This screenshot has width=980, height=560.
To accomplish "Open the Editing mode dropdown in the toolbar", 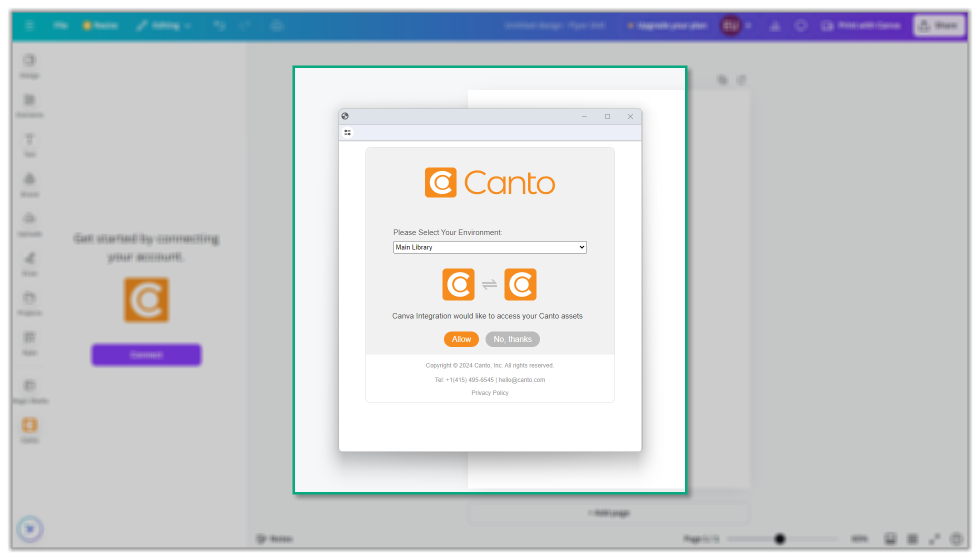I will (163, 25).
